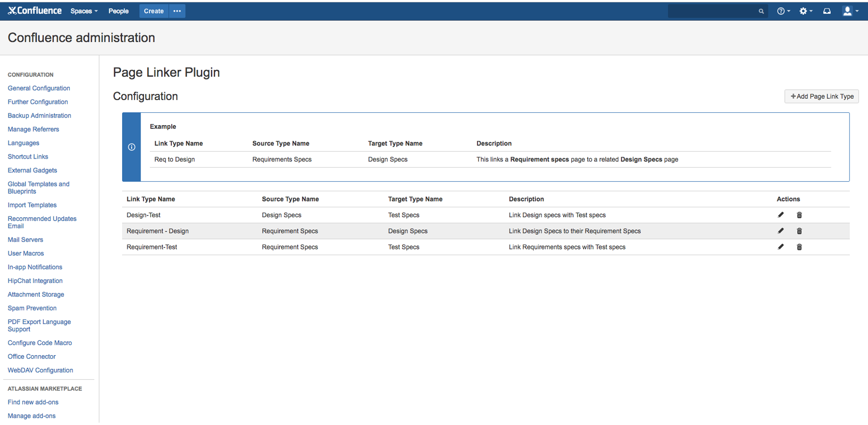This screenshot has width=868, height=425.
Task: Open Find new add-ons
Action: click(x=33, y=402)
